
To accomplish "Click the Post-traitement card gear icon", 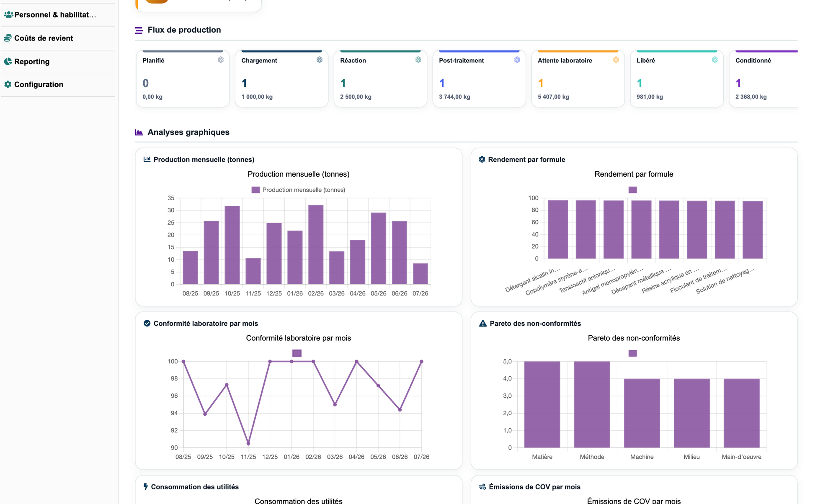I will [517, 60].
